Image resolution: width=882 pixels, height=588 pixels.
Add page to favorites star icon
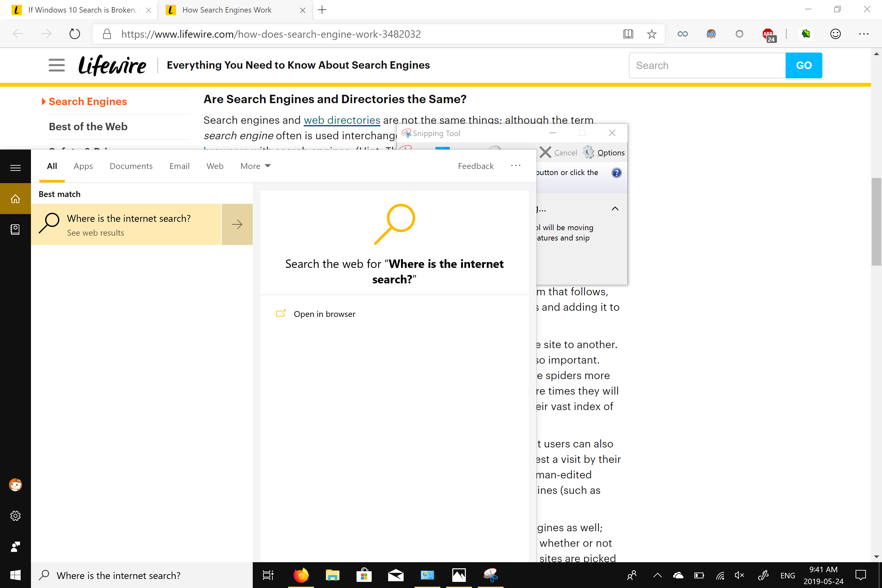point(652,34)
